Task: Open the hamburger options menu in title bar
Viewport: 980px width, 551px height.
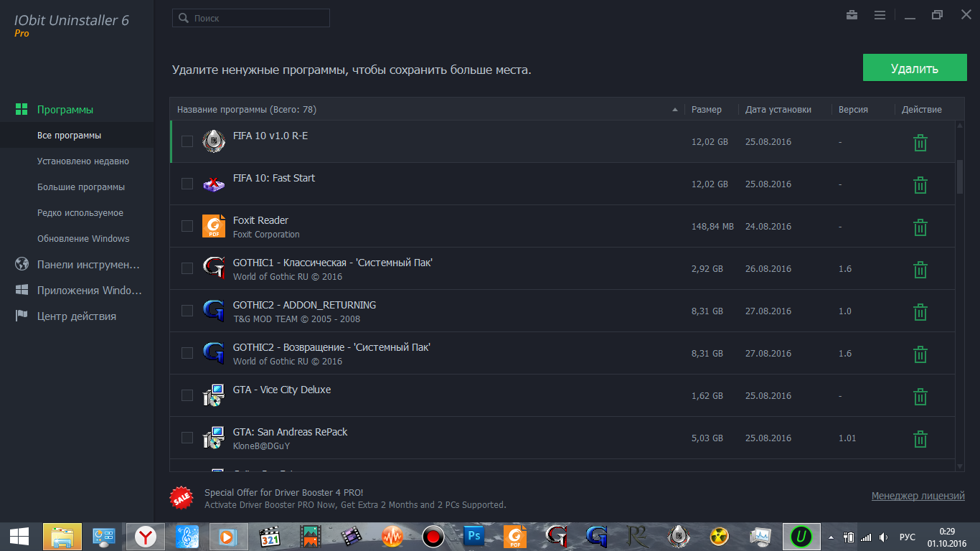Action: (x=880, y=15)
